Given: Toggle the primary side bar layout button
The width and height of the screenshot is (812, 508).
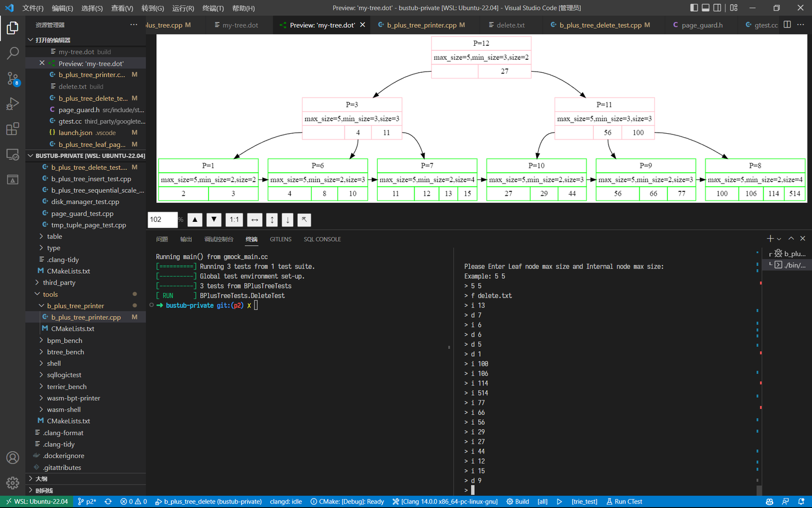Looking at the screenshot, I should pos(694,8).
